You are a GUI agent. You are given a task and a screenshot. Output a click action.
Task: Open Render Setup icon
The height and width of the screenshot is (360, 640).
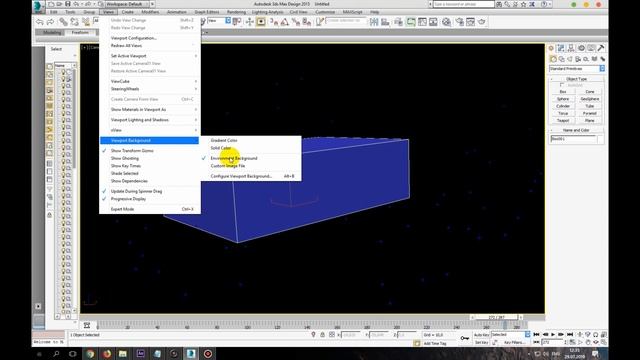coord(460,22)
